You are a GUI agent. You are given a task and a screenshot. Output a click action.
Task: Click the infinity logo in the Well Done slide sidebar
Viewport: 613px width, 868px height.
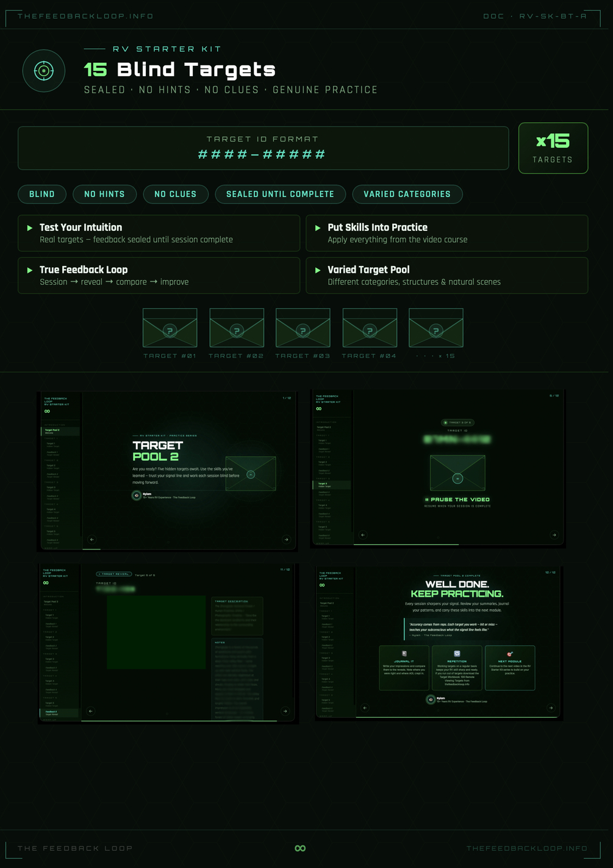[x=322, y=585]
